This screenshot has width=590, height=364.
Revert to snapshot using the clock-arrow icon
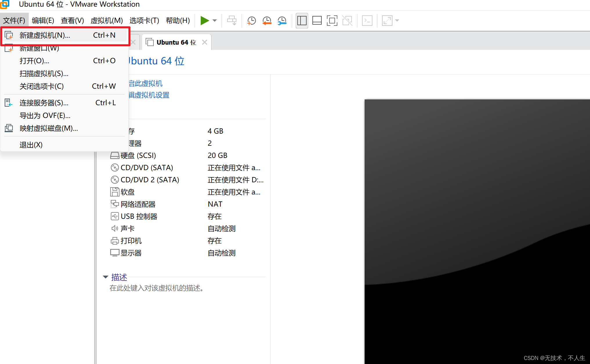click(x=267, y=21)
